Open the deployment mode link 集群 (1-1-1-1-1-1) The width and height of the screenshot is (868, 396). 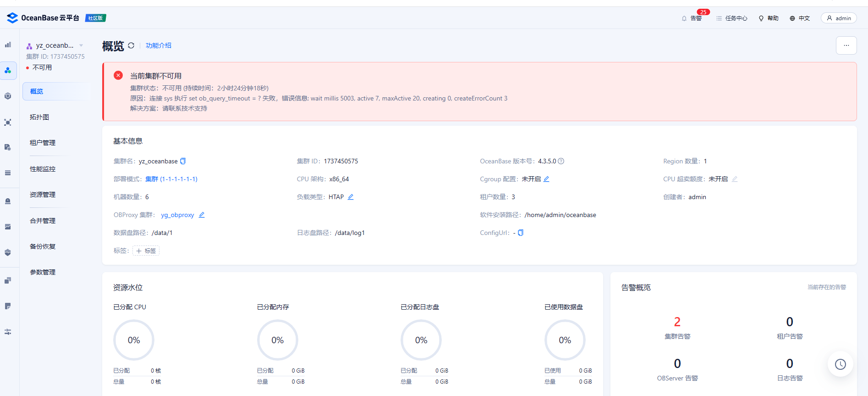coord(171,179)
